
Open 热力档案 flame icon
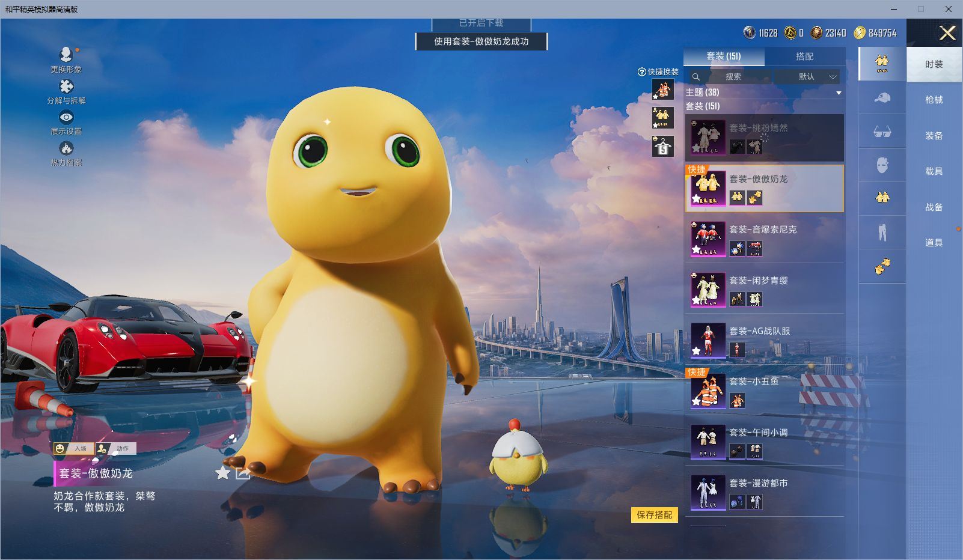click(66, 148)
